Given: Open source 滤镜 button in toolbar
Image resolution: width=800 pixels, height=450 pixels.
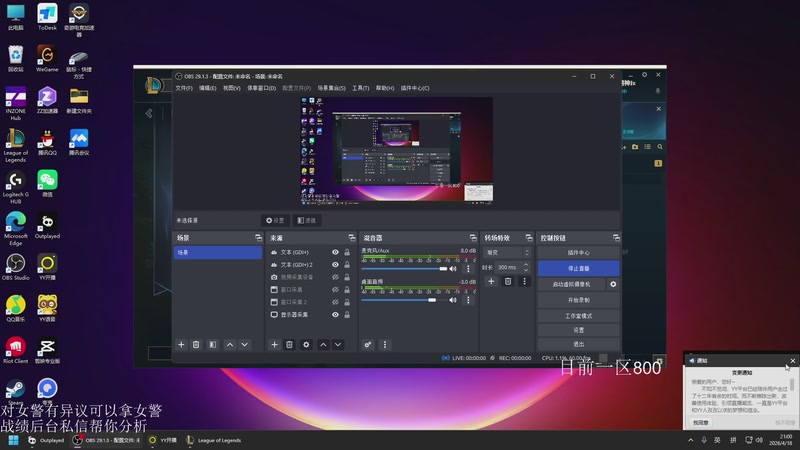Looking at the screenshot, I should pyautogui.click(x=307, y=220).
